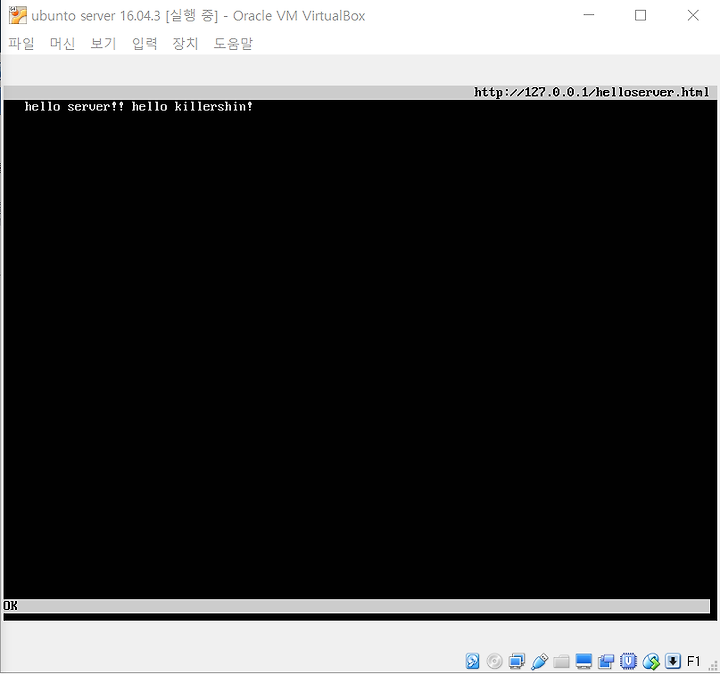Maximize the VirtualBox window
The height and width of the screenshot is (675, 720).
click(x=641, y=15)
